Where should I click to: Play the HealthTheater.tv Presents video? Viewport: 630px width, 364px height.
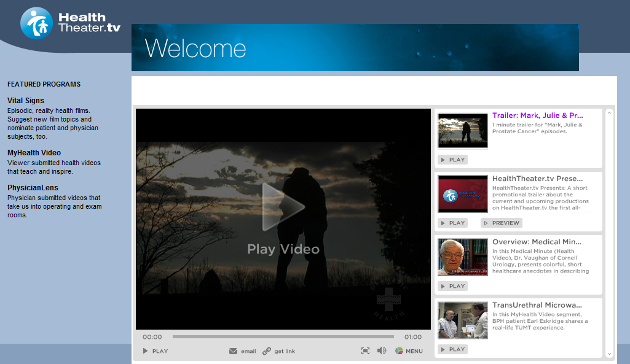tap(453, 223)
